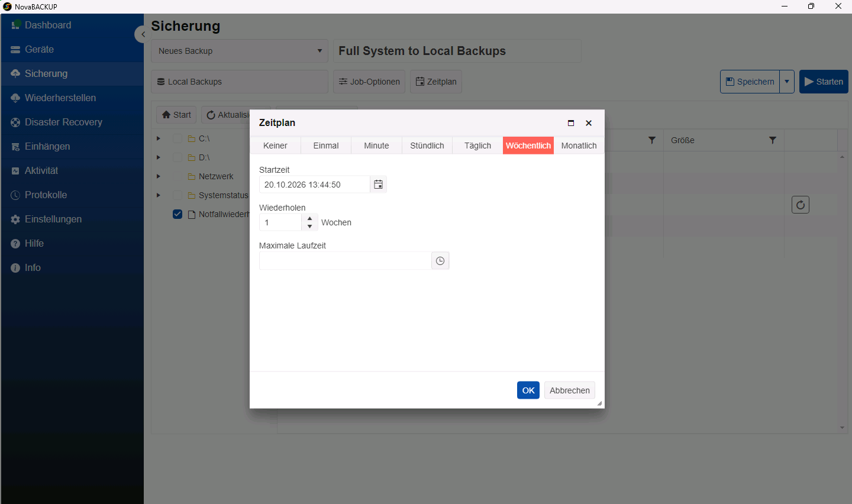852x504 pixels.
Task: Open the Startzeit calendar picker icon
Action: click(378, 185)
